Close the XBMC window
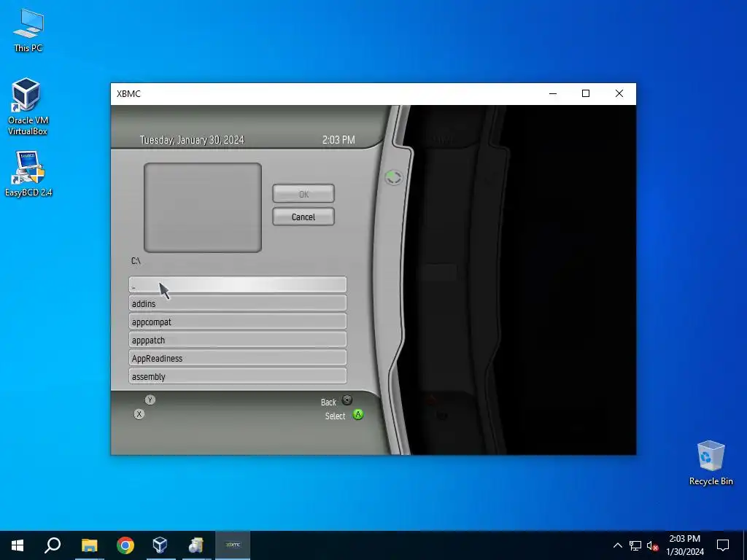Image resolution: width=747 pixels, height=560 pixels. coord(619,94)
